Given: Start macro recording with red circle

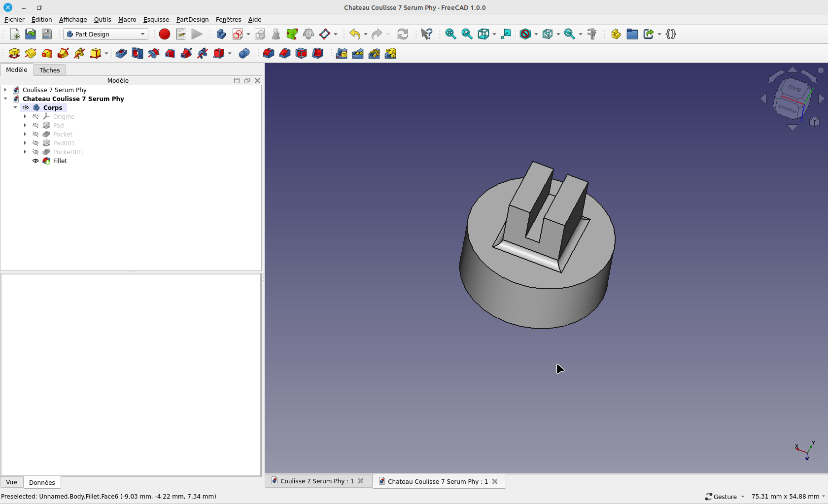Looking at the screenshot, I should (x=165, y=34).
